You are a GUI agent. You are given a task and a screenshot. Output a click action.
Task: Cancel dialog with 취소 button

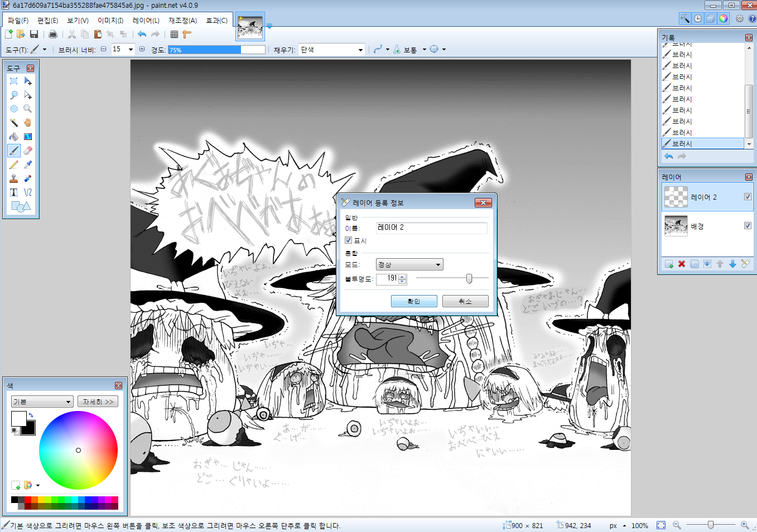(465, 301)
